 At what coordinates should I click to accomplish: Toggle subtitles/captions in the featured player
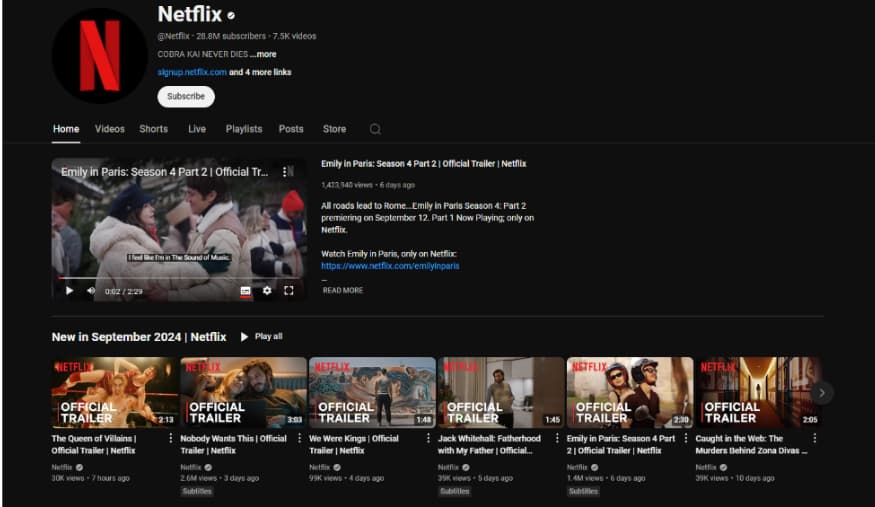(x=245, y=291)
